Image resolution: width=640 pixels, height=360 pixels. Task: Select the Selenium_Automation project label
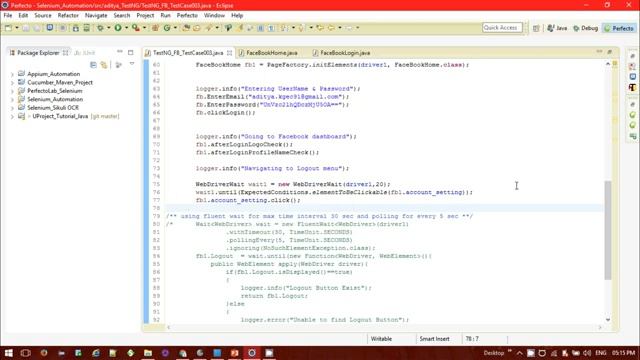click(x=55, y=100)
